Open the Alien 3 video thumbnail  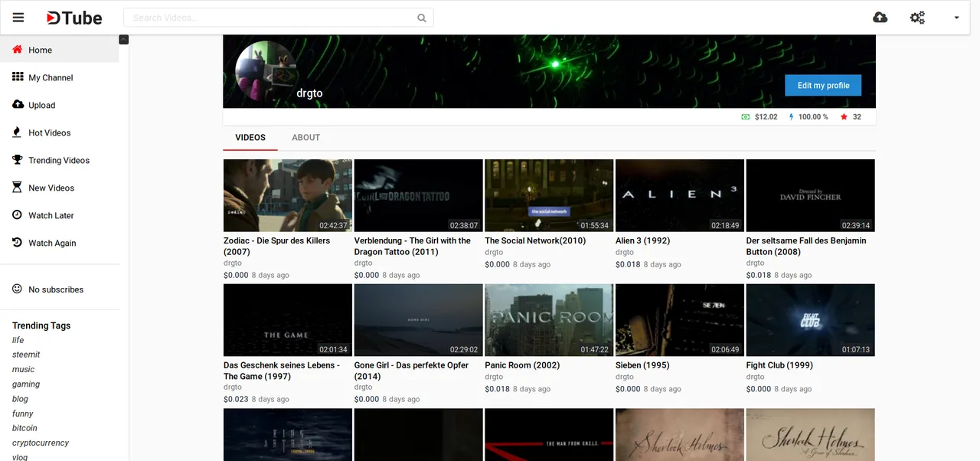click(680, 195)
